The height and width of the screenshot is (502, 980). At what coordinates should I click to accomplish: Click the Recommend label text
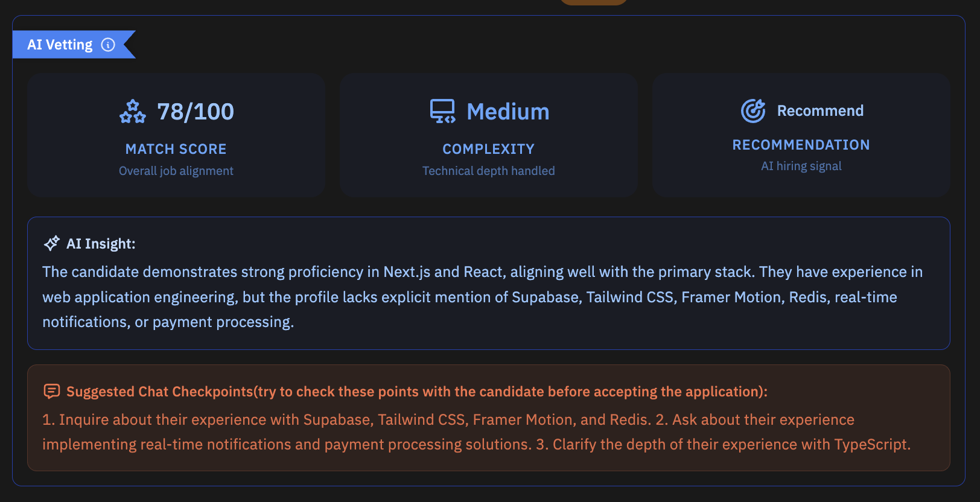click(x=820, y=110)
